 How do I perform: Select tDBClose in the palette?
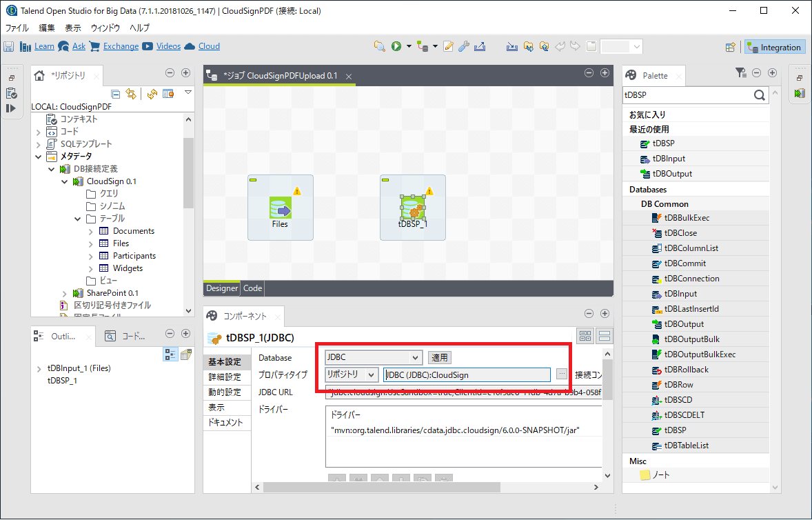coord(680,233)
